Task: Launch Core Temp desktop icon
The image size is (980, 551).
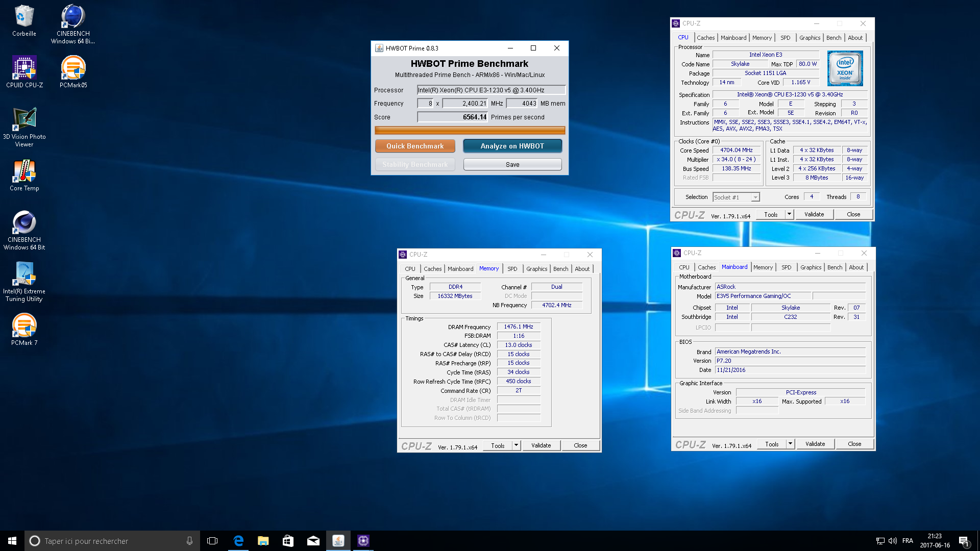Action: (x=24, y=176)
